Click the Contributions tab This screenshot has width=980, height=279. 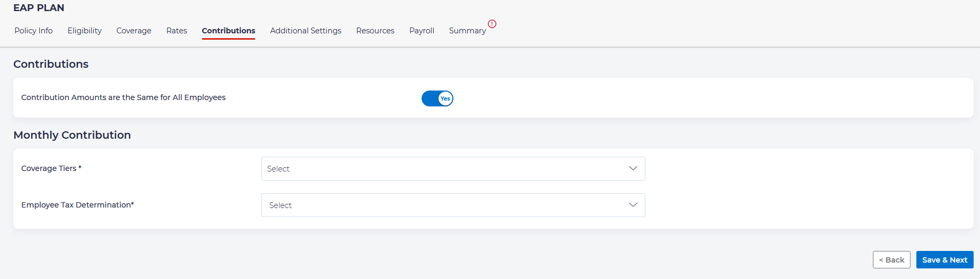229,31
